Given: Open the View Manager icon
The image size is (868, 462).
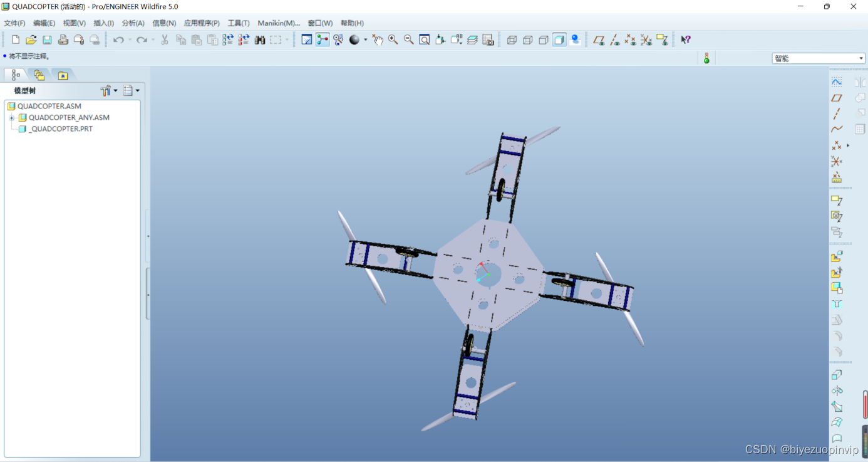Looking at the screenshot, I should coord(488,39).
